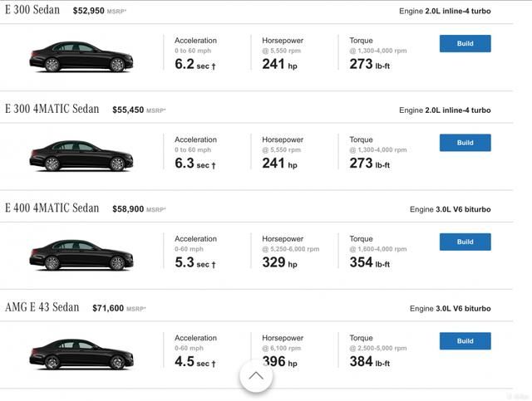
Task: Open the AMG E 43 Sedan car image
Action: [x=81, y=355]
